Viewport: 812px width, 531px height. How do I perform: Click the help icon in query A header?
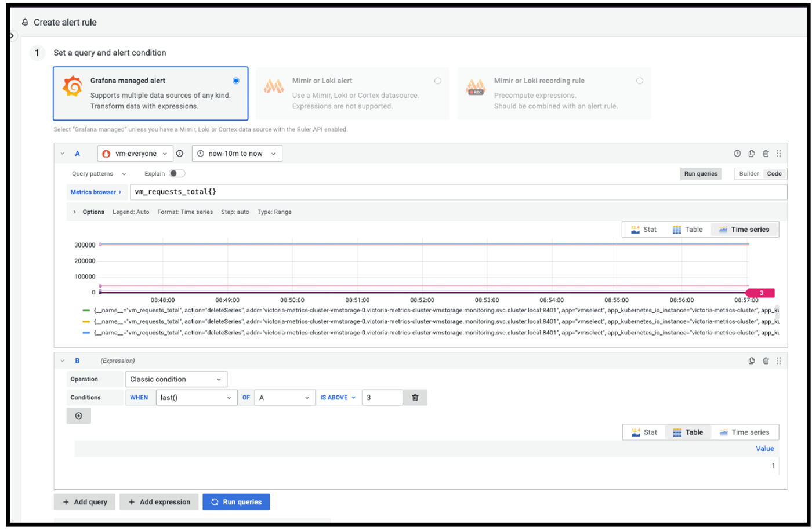point(737,154)
